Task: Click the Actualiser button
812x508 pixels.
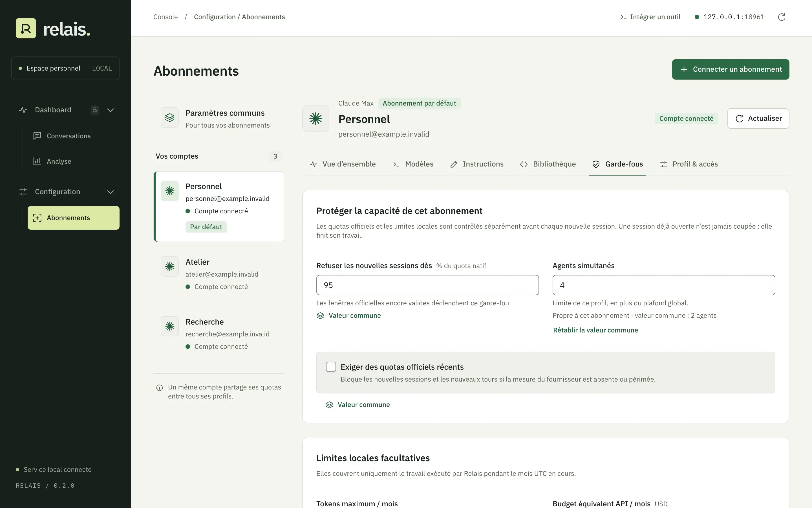Action: 758,119
